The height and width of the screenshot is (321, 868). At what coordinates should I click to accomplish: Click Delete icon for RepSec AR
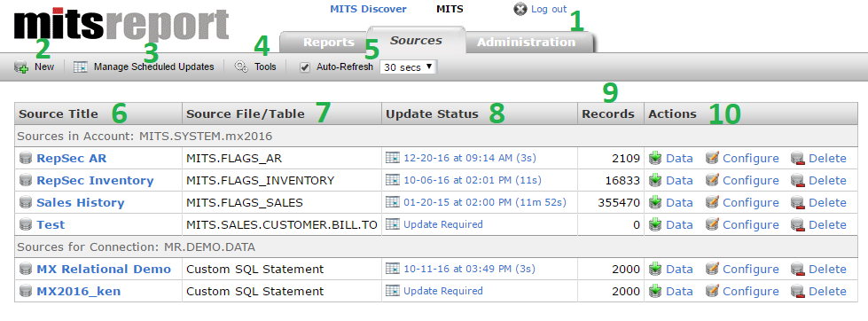click(798, 159)
